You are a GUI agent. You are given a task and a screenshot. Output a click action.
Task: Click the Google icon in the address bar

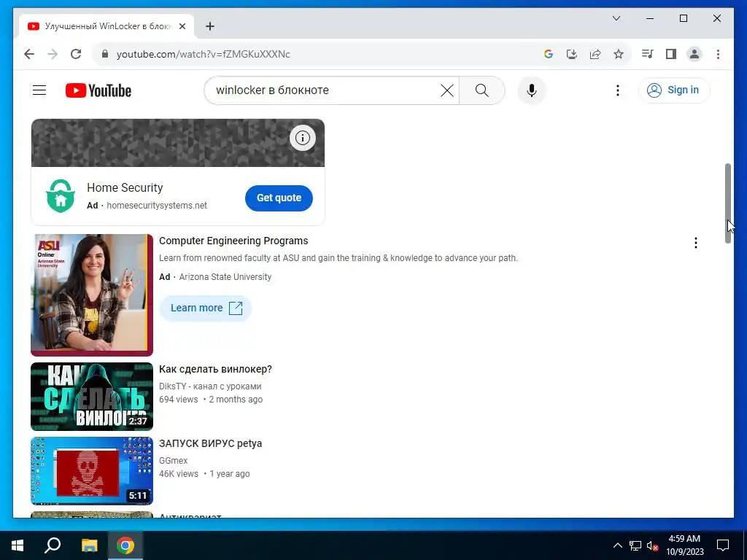549,54
